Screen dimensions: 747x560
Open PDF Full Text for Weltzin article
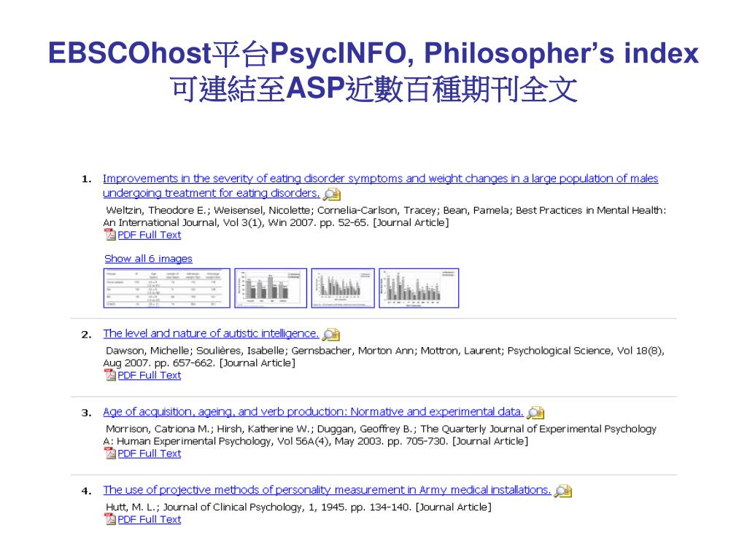click(149, 235)
